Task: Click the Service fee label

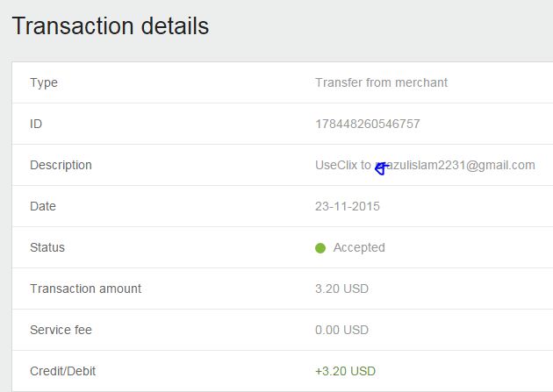Action: click(x=61, y=330)
